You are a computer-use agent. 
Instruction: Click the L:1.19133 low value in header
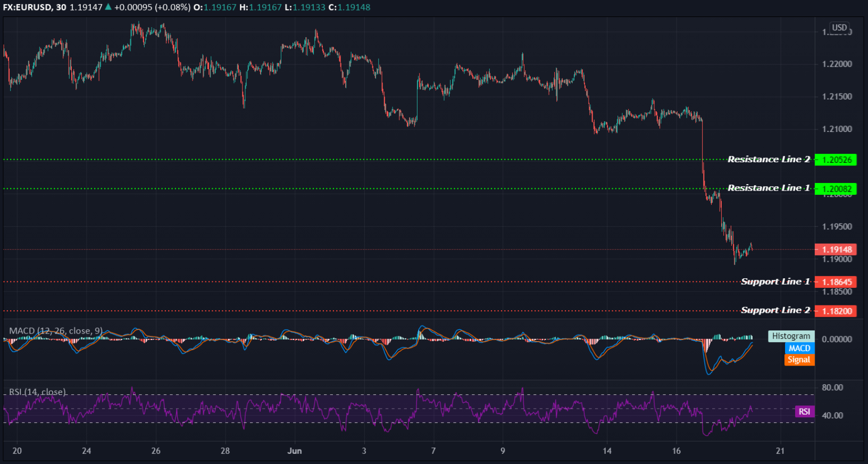pyautogui.click(x=305, y=7)
